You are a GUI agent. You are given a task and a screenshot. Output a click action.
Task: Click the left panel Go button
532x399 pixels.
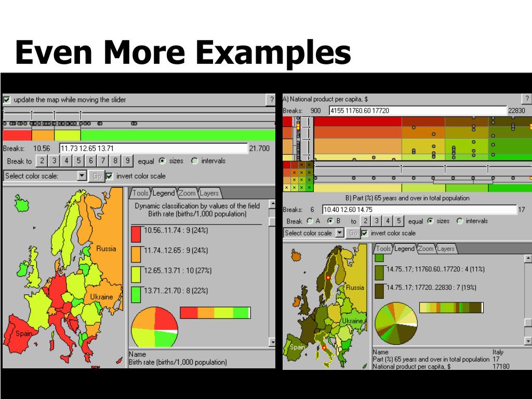point(97,176)
